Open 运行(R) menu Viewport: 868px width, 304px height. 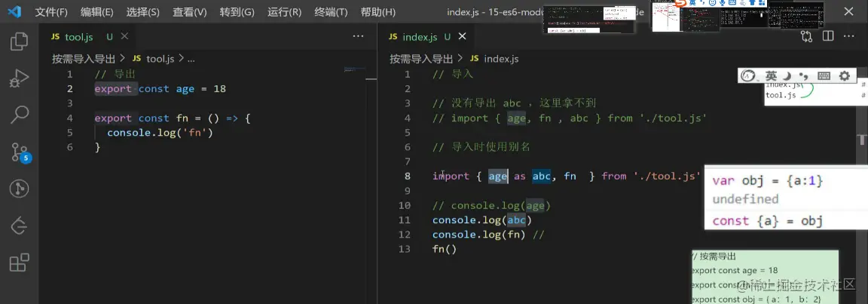coord(285,11)
